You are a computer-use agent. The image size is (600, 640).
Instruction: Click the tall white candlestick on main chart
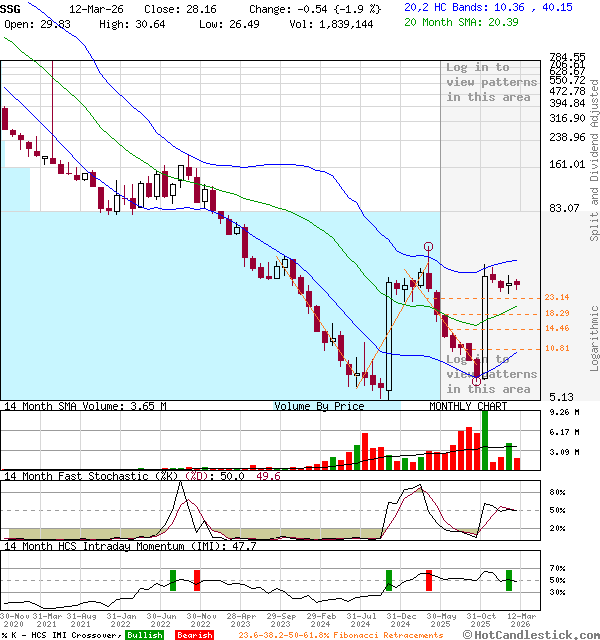point(388,335)
